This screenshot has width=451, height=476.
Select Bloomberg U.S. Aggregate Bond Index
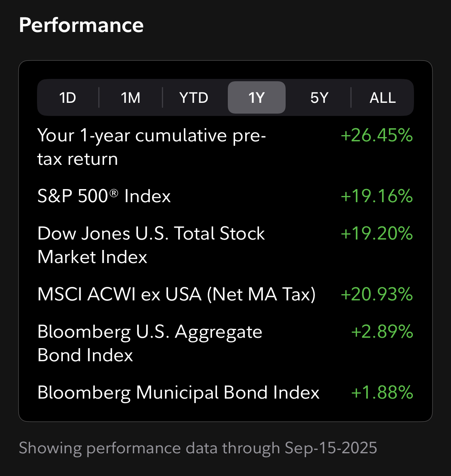coord(225,344)
